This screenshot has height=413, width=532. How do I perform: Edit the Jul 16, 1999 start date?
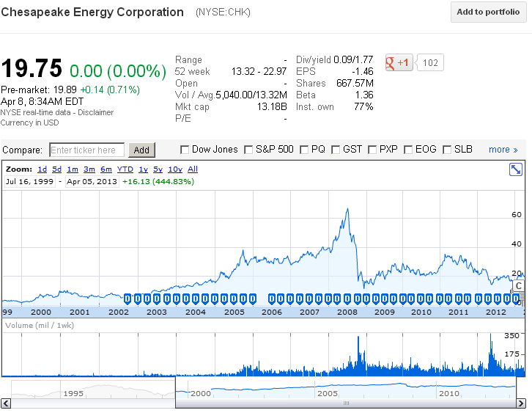point(29,182)
